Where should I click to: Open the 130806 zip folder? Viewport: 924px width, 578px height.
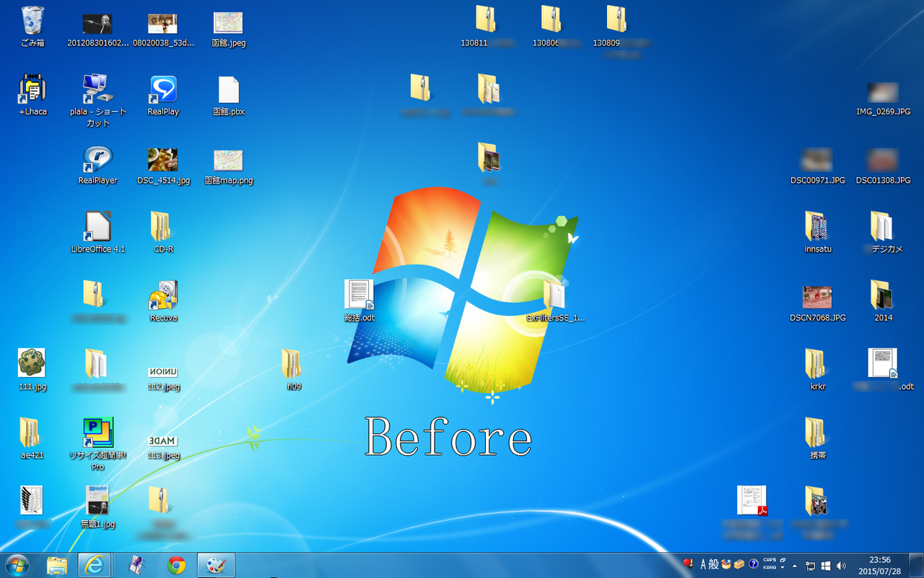[552, 20]
